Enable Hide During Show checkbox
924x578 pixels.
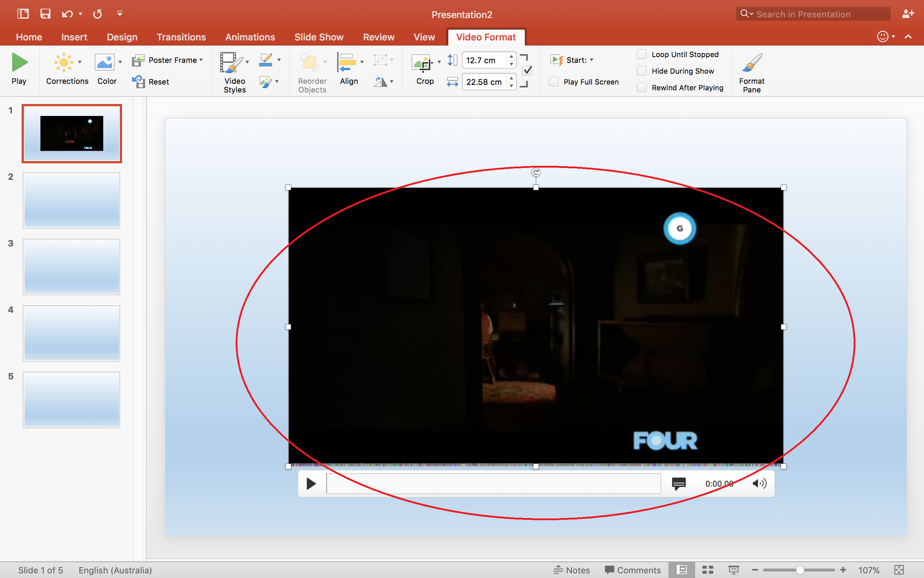pyautogui.click(x=642, y=71)
